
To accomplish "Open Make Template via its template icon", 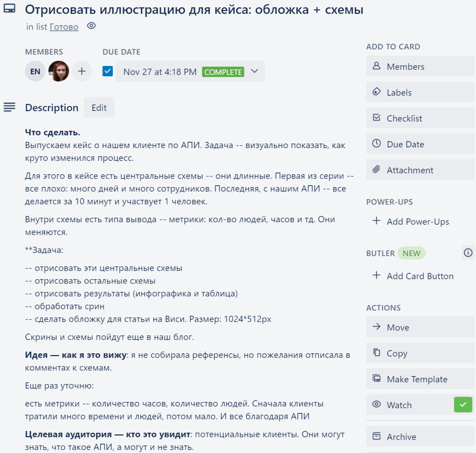I will (377, 378).
